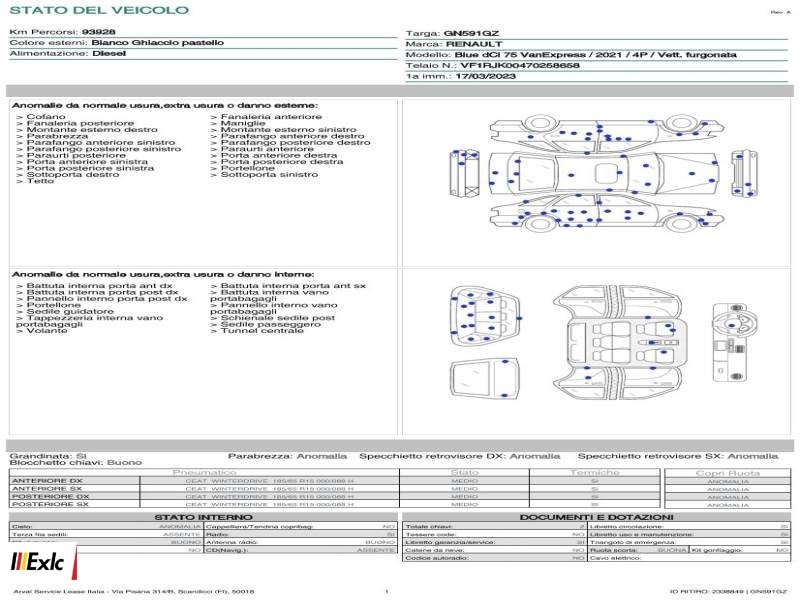This screenshot has width=800, height=600.
Task: Click 'Blocchetto chiavi: Buono' line
Action: [76, 462]
